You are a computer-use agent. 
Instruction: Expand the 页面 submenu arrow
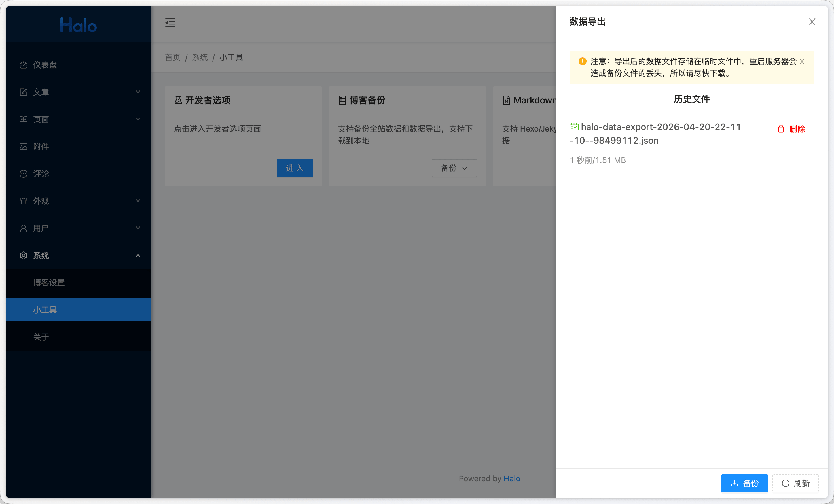pyautogui.click(x=138, y=119)
